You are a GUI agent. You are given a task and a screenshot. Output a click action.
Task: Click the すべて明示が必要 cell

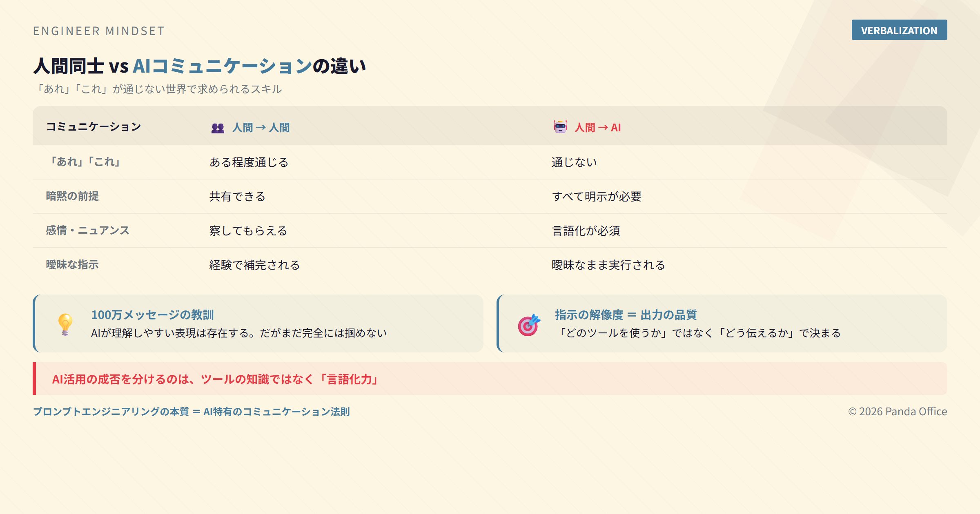[x=597, y=197]
